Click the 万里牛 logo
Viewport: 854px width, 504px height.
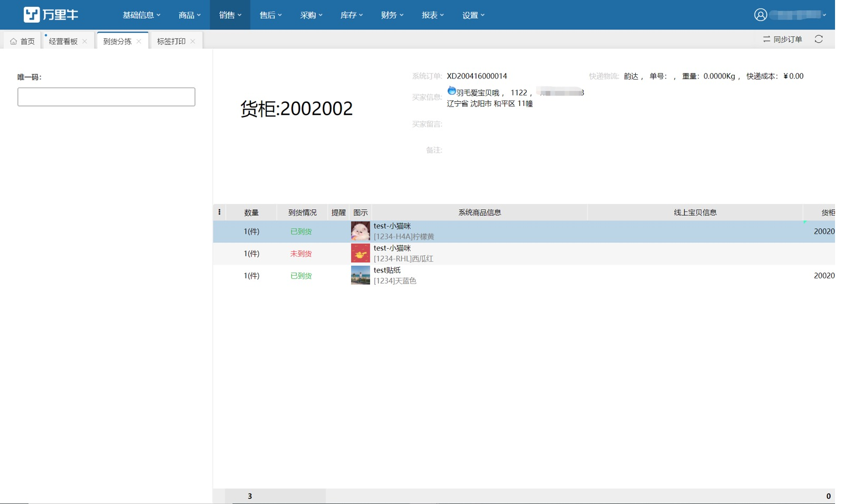[x=51, y=15]
